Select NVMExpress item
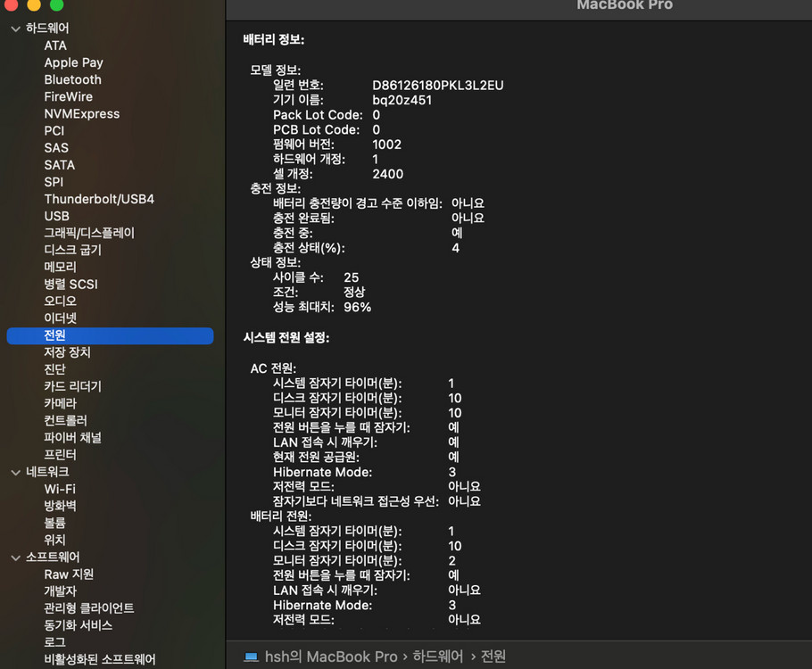 (x=82, y=114)
